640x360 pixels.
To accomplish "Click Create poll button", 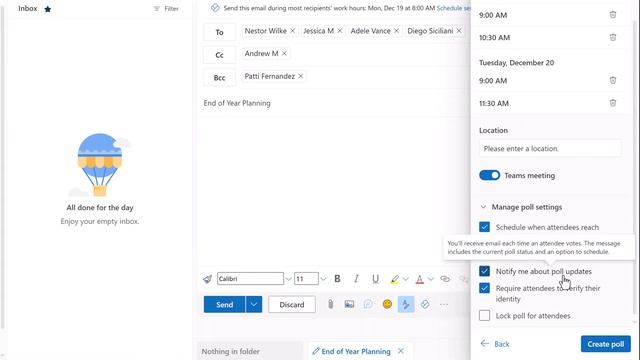I will pyautogui.click(x=606, y=344).
